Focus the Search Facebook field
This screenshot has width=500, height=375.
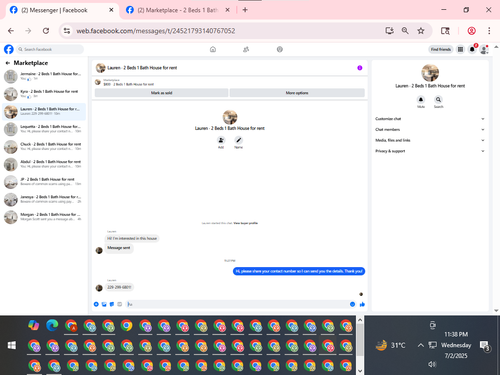pos(50,49)
